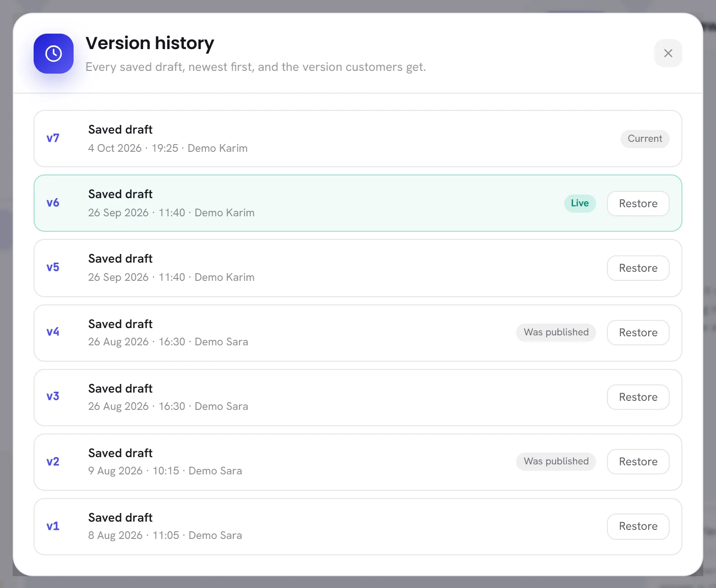Restore version v1

coord(638,526)
